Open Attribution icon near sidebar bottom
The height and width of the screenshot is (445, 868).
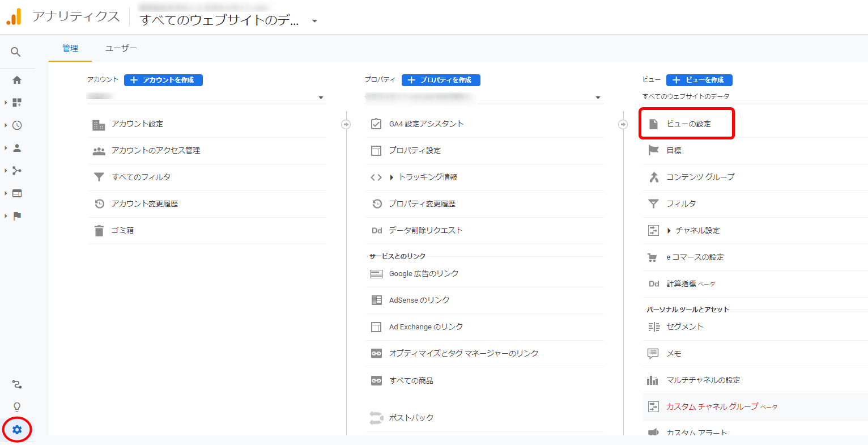(17, 385)
